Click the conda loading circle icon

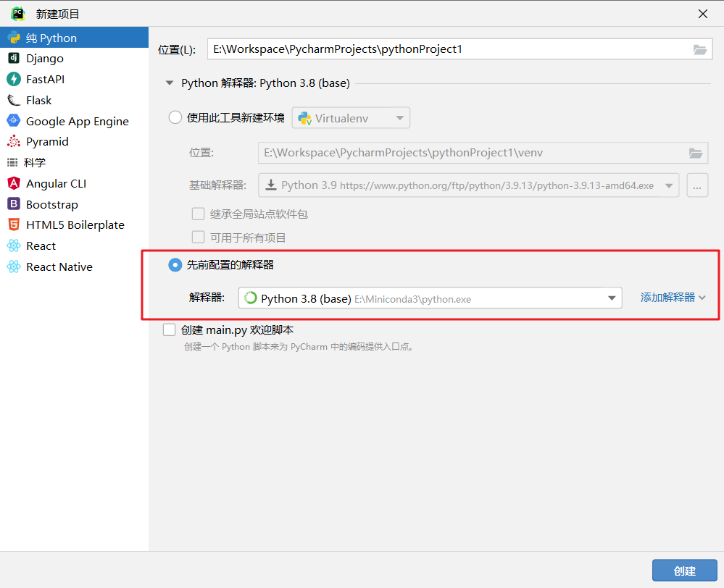250,298
